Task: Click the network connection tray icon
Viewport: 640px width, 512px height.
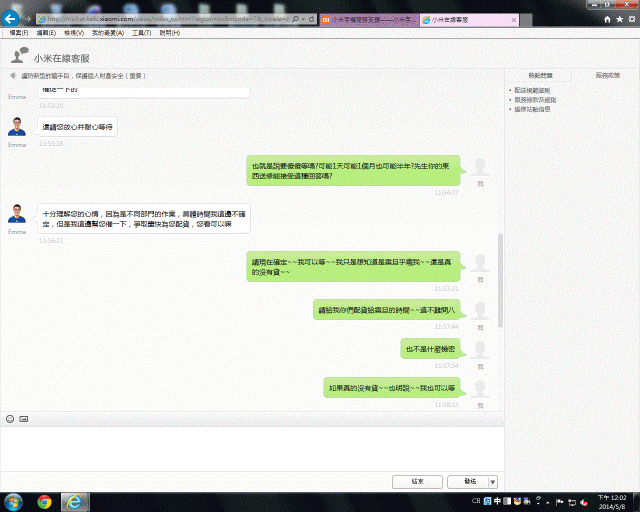Action: [x=572, y=502]
